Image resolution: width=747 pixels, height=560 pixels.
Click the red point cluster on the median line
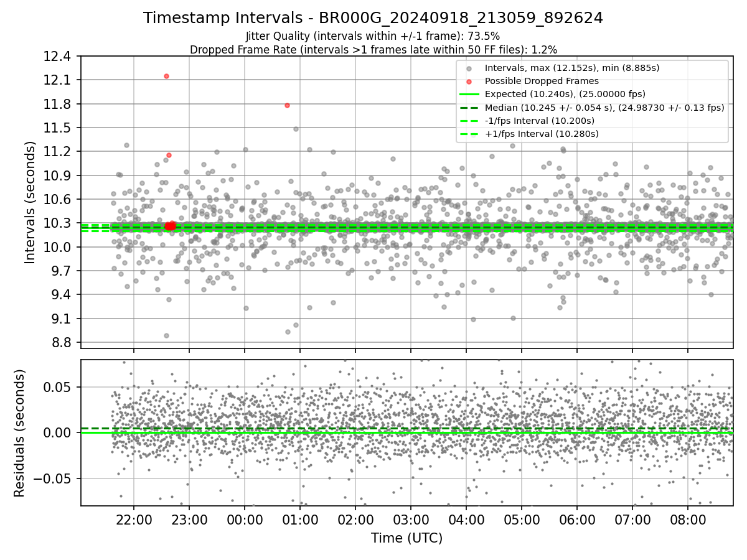[169, 226]
